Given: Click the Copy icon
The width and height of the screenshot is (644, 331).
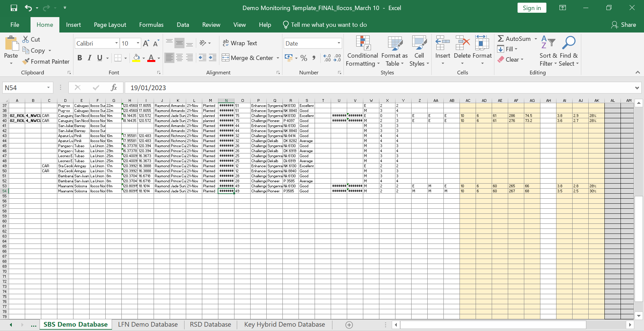Looking at the screenshot, I should tap(26, 50).
